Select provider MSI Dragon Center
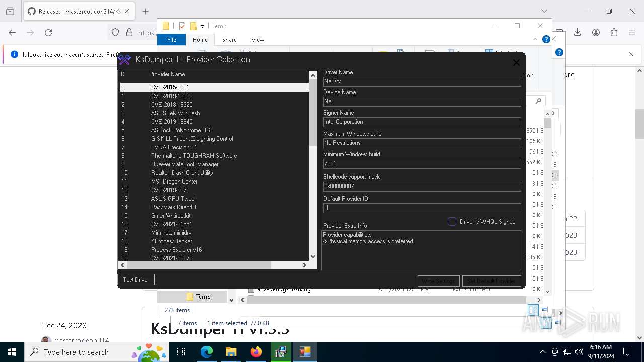The height and width of the screenshot is (362, 644). [214, 182]
